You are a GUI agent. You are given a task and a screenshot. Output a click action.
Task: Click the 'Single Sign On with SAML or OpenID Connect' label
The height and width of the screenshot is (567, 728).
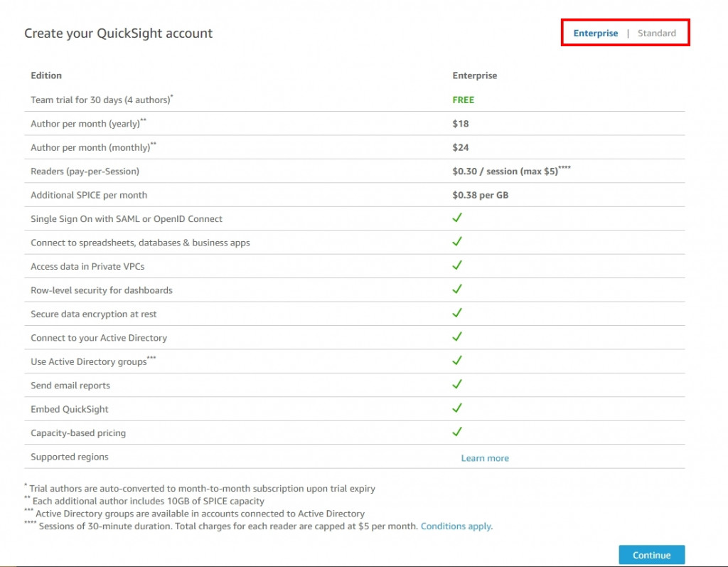[127, 219]
